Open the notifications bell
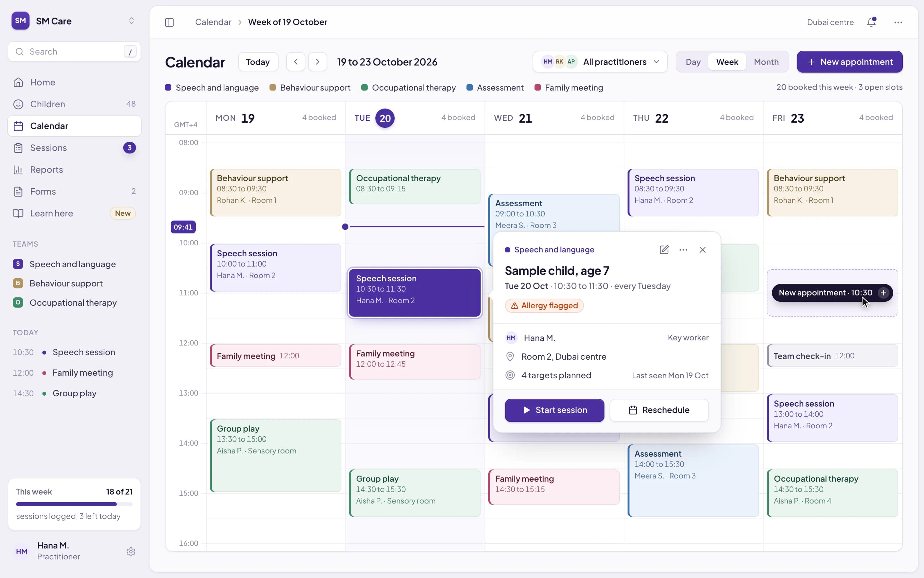924x578 pixels. [x=871, y=22]
